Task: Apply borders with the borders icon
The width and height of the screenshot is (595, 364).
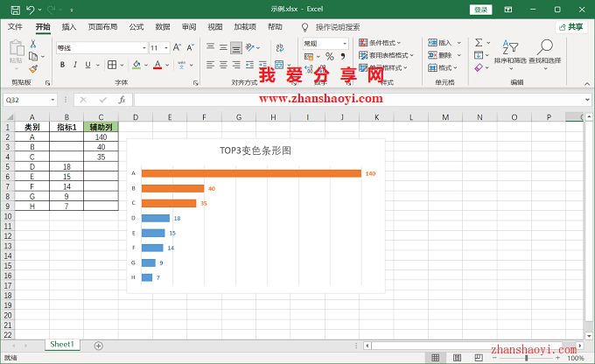Action: click(x=112, y=65)
